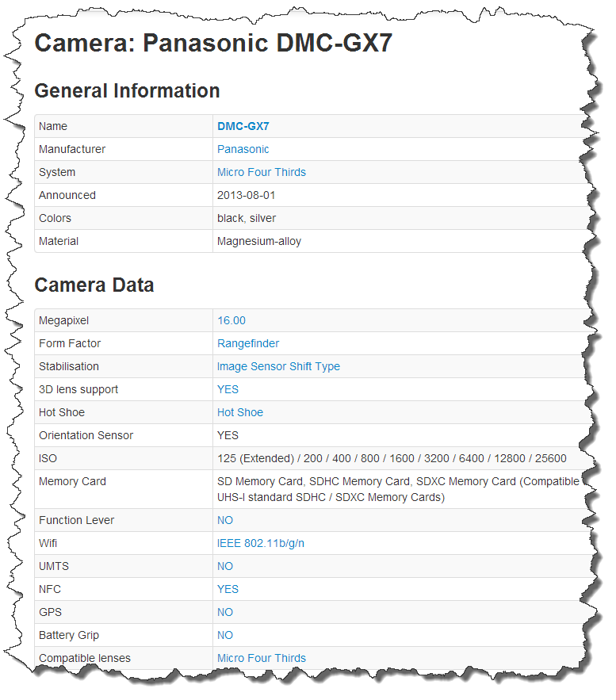This screenshot has height=700, width=616.
Task: Click the Orientation Sensor YES value
Action: click(228, 435)
